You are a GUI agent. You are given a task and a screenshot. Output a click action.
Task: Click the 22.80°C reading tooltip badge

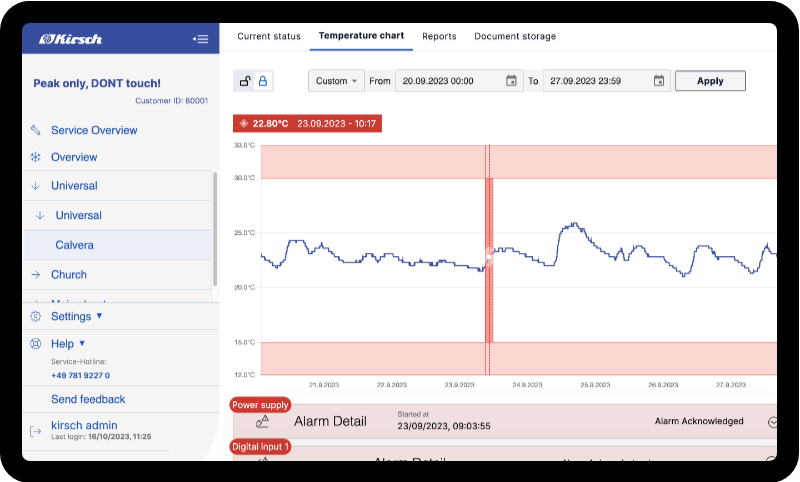307,123
